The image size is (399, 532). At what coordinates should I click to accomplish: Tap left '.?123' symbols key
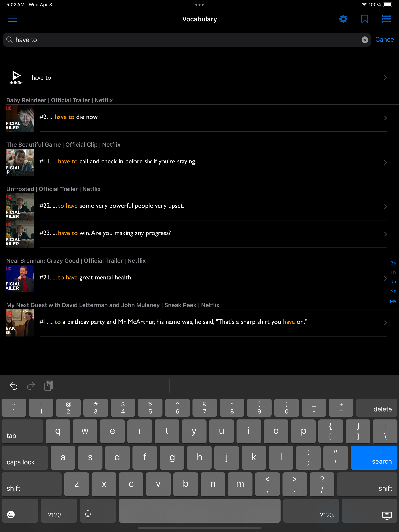point(59,511)
